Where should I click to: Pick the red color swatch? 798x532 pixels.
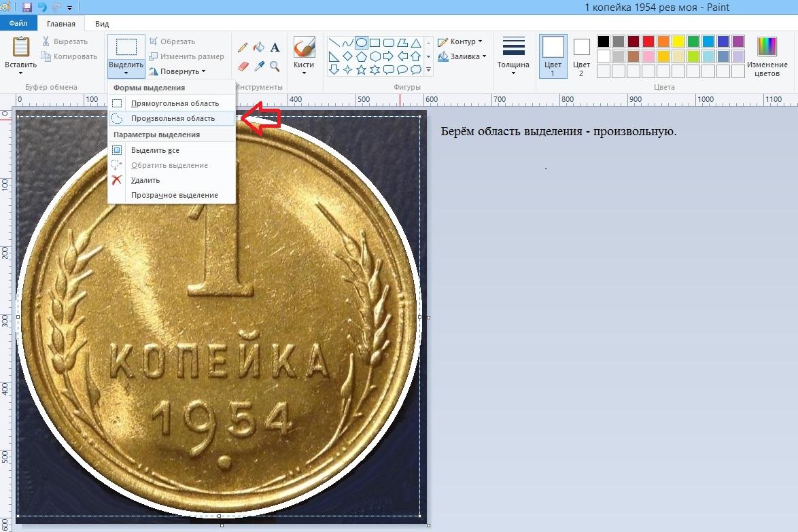click(x=648, y=41)
